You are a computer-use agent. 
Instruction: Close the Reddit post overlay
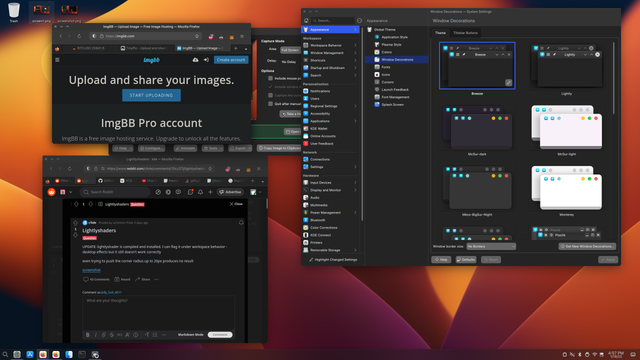(236, 204)
